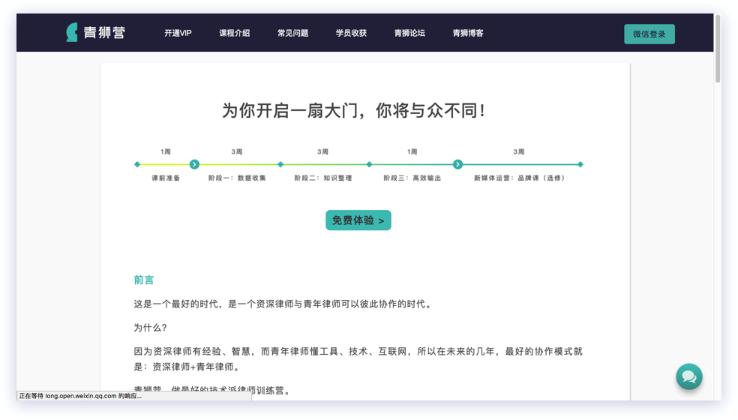The width and height of the screenshot is (738, 420).
Task: Click 阶段一：数据收集 stage label
Action: tap(237, 178)
